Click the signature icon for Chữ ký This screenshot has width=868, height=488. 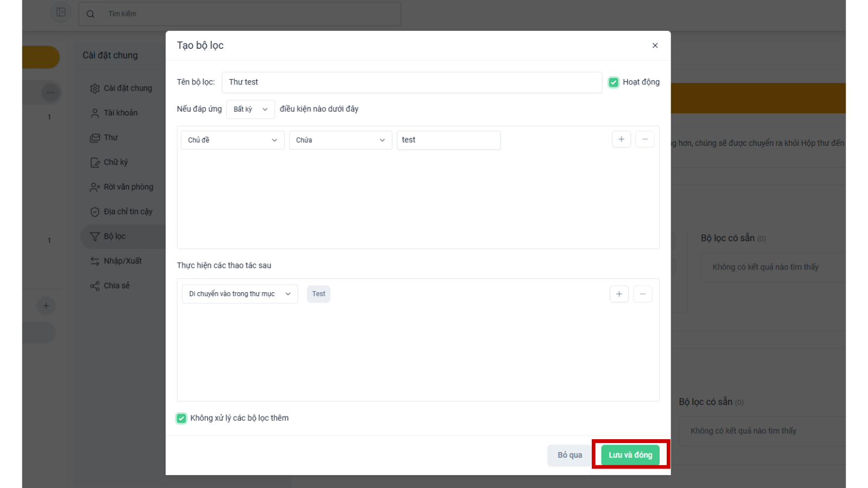point(95,162)
